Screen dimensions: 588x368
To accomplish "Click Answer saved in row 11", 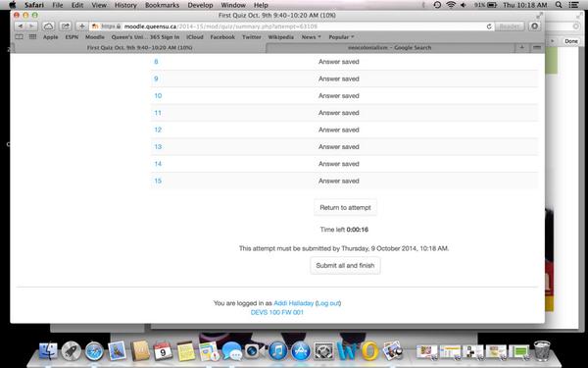I will click(339, 113).
